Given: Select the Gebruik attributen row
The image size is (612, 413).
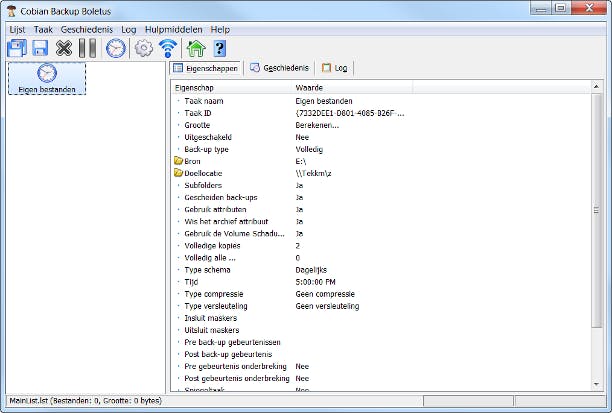Looking at the screenshot, I should (x=382, y=210).
